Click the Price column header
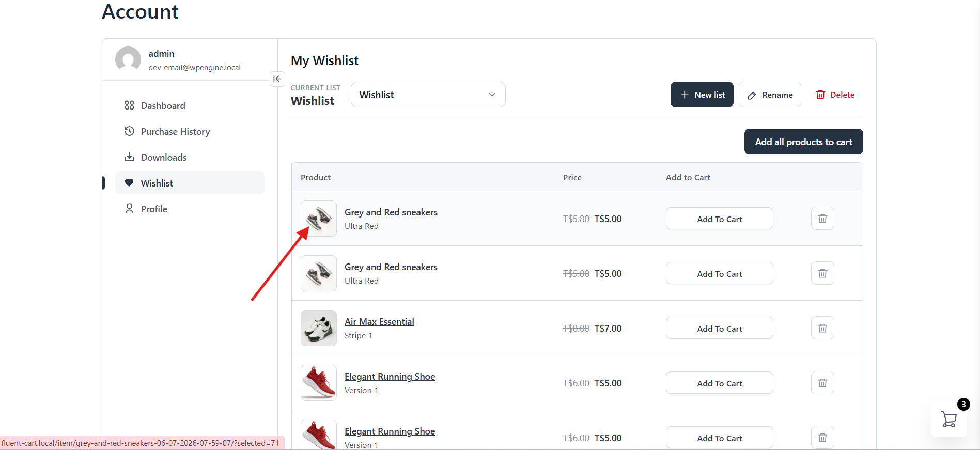The image size is (980, 450). 572,177
